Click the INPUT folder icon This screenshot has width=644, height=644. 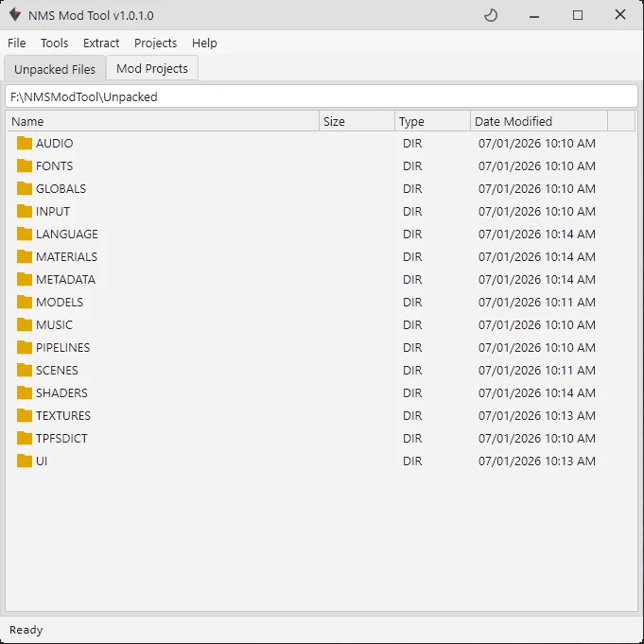25,211
